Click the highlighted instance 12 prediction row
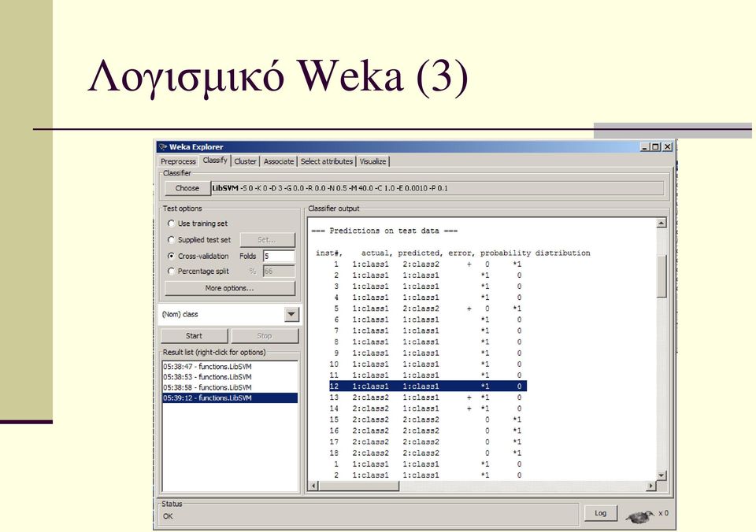 click(x=428, y=386)
